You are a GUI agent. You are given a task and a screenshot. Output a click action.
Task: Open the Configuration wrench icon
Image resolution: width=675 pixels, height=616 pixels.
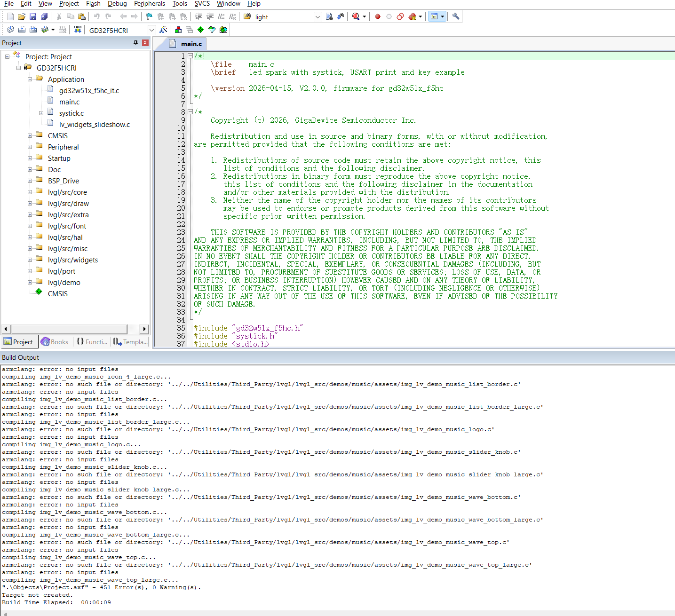coord(456,16)
